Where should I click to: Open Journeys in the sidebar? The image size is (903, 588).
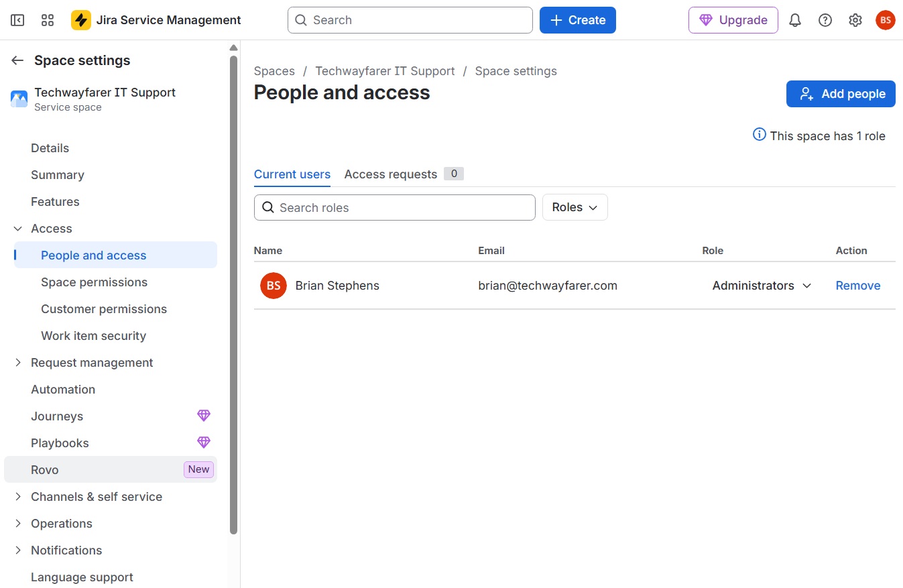coord(57,416)
